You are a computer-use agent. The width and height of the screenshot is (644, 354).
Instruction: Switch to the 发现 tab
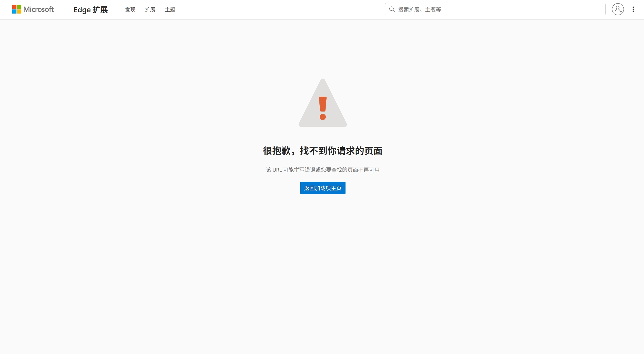pos(130,10)
